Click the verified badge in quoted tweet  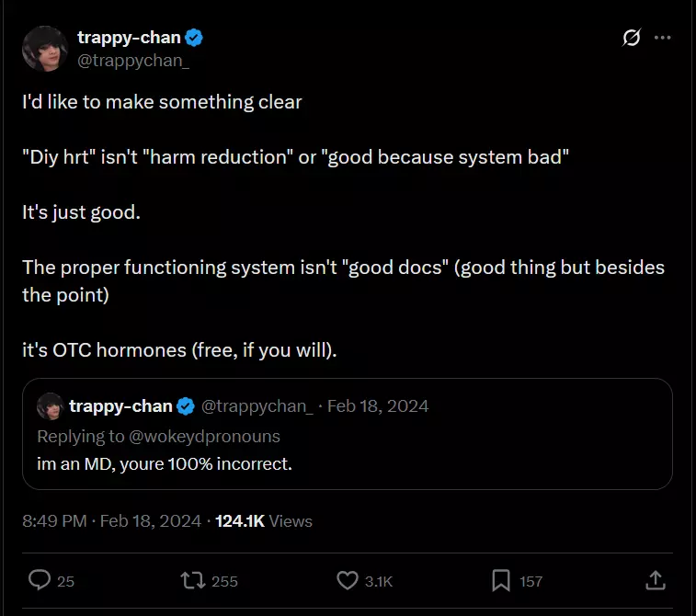185,405
